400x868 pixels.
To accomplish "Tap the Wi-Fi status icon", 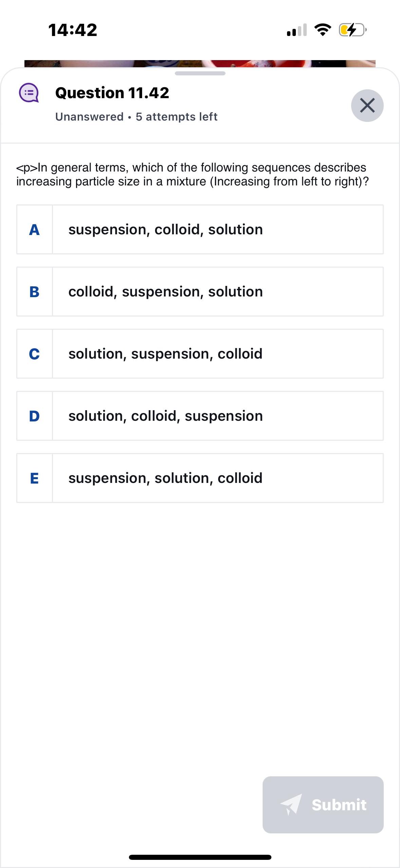I will tap(322, 30).
